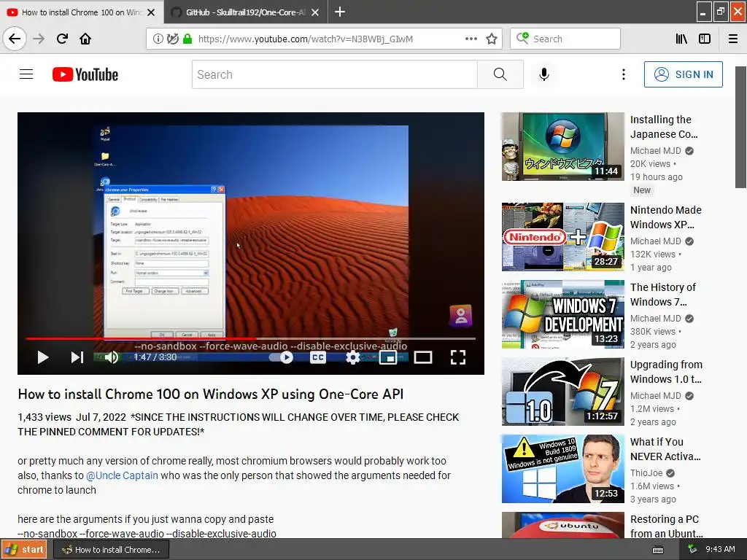
Task: Open Restoring a PC from an Ubunt... video
Action: click(667, 526)
